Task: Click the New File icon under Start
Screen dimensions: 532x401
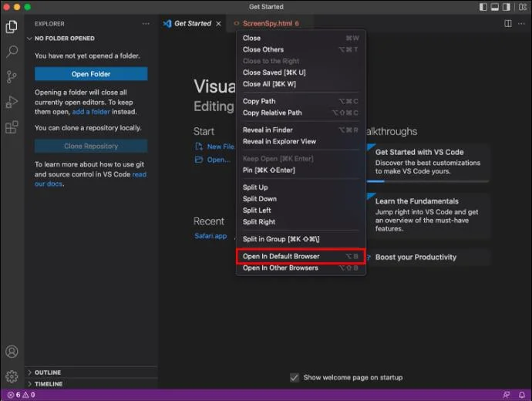Action: (x=198, y=147)
